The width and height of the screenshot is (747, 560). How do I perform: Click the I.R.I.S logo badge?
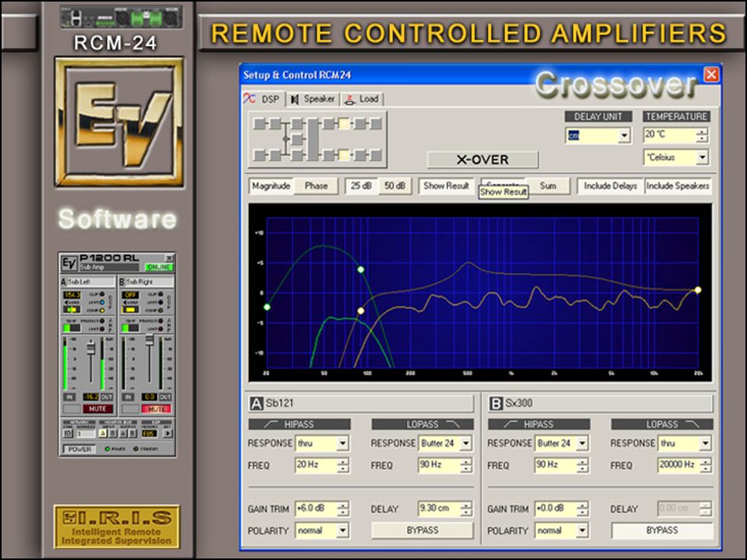coord(117,527)
